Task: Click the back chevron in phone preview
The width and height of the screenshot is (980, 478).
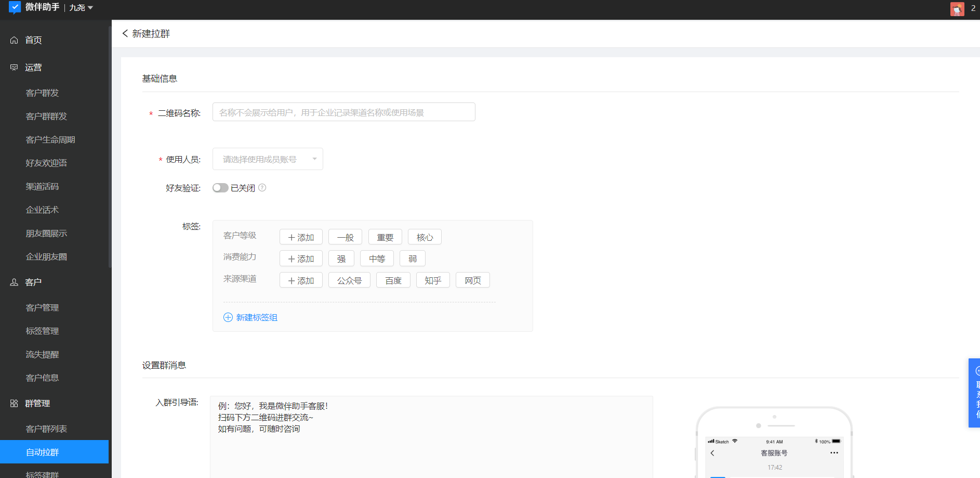Action: (712, 453)
